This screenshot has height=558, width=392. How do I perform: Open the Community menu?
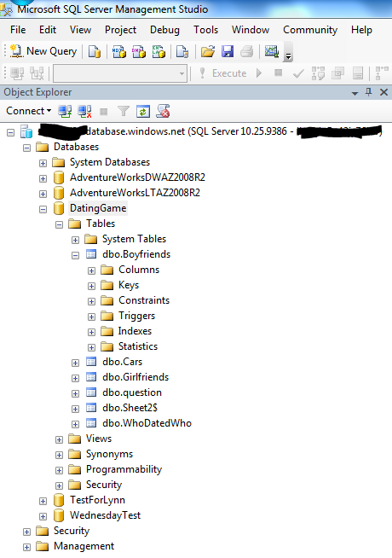[310, 30]
